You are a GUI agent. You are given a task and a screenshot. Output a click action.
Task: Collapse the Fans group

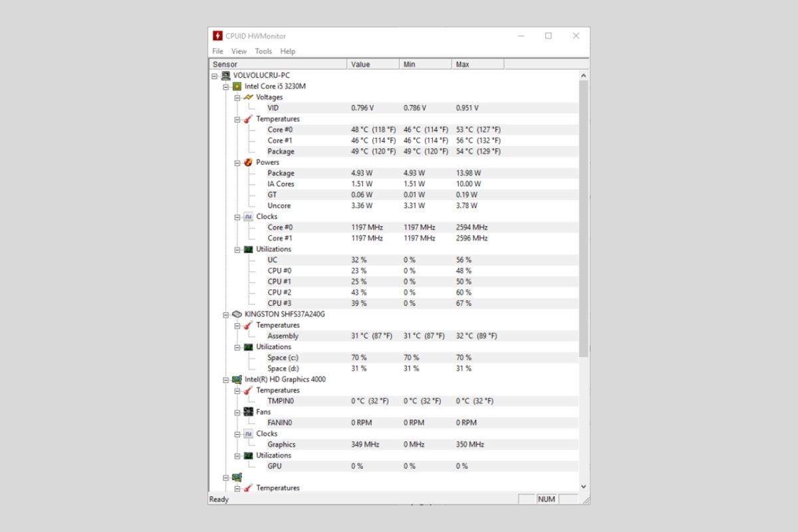coord(237,412)
